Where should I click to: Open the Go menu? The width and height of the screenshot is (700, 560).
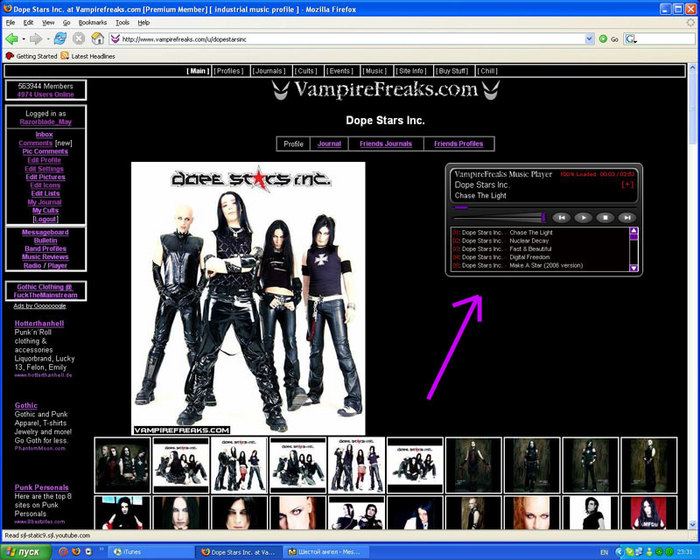point(67,22)
